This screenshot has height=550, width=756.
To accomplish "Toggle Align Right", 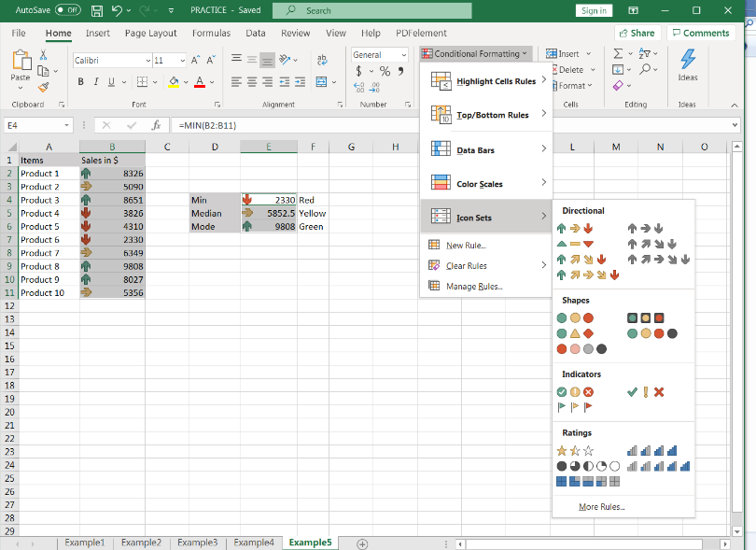I will (267, 82).
